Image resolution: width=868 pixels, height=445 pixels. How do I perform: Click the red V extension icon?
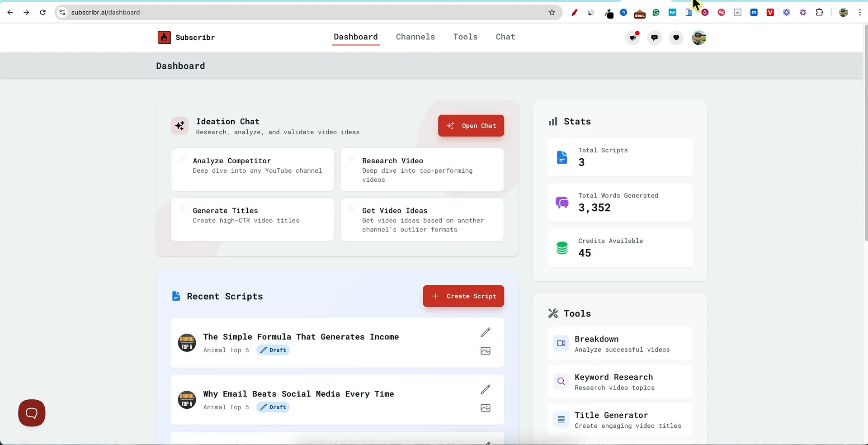[x=770, y=12]
